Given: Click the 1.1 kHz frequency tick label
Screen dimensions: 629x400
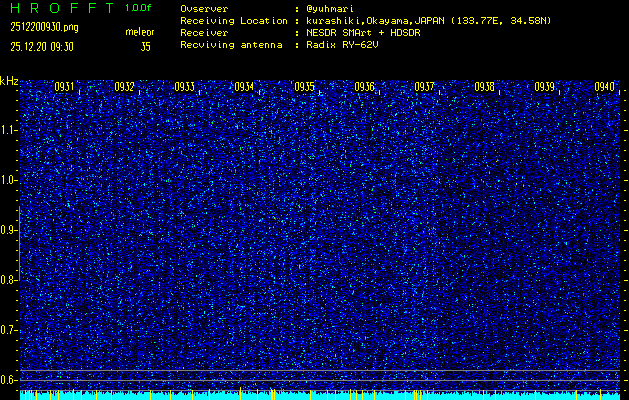Looking at the screenshot, I should (9, 130).
